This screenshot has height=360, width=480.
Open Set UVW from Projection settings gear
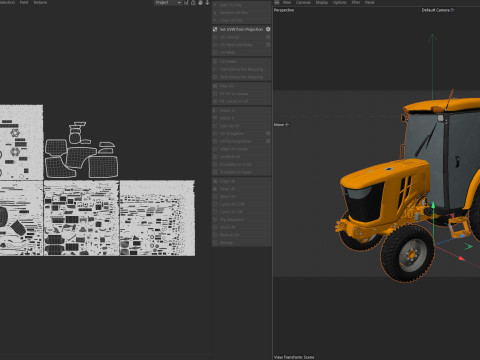coord(268,29)
